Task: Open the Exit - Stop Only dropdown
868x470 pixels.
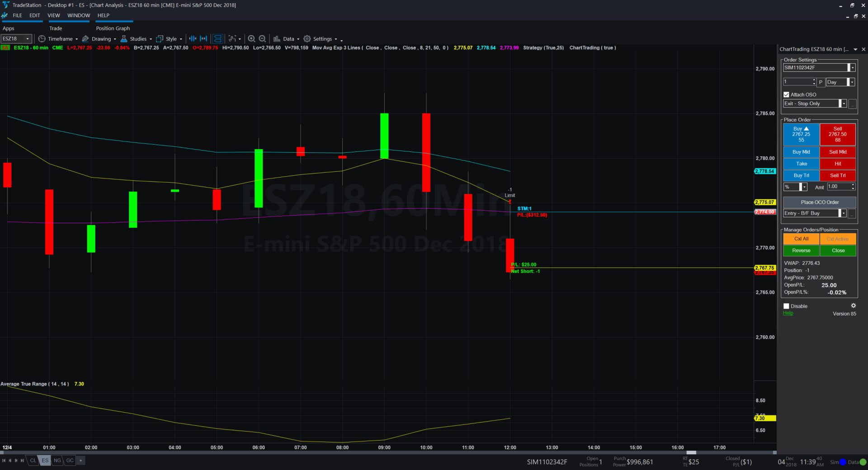Action: pyautogui.click(x=843, y=104)
